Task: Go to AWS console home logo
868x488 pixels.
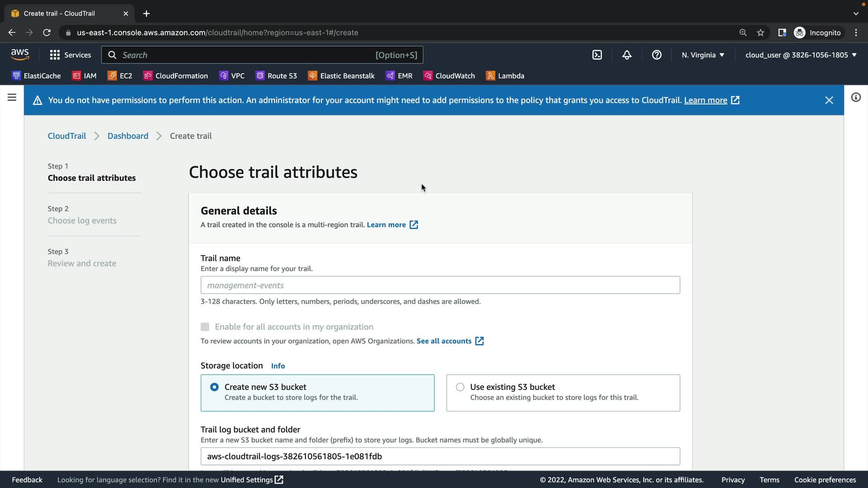Action: (20, 55)
